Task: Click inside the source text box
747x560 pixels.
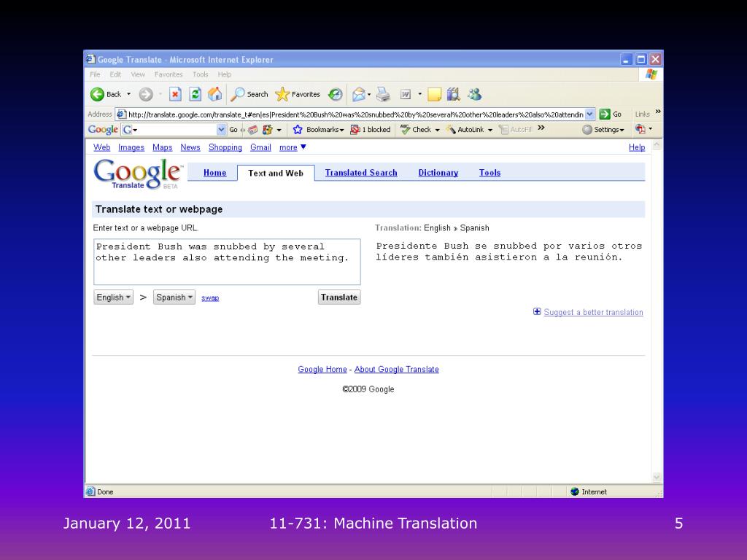Action: (x=228, y=262)
